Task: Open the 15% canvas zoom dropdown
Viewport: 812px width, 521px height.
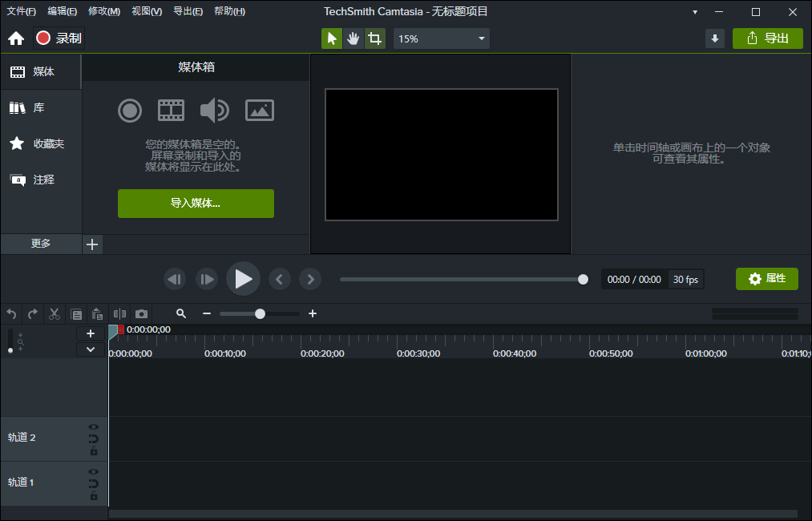Action: [x=441, y=38]
